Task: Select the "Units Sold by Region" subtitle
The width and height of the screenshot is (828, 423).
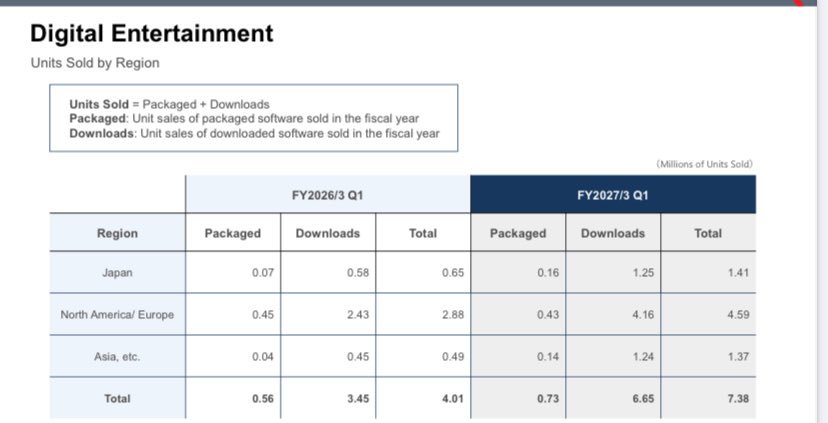Action: [95, 63]
